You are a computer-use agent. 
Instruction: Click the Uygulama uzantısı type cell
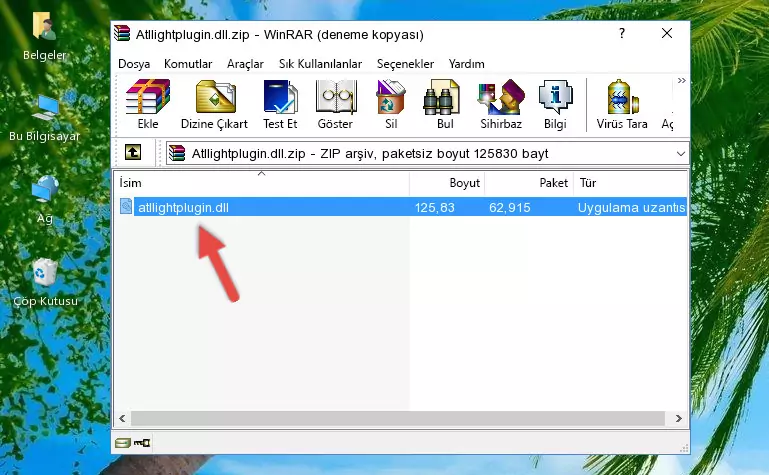pyautogui.click(x=631, y=208)
